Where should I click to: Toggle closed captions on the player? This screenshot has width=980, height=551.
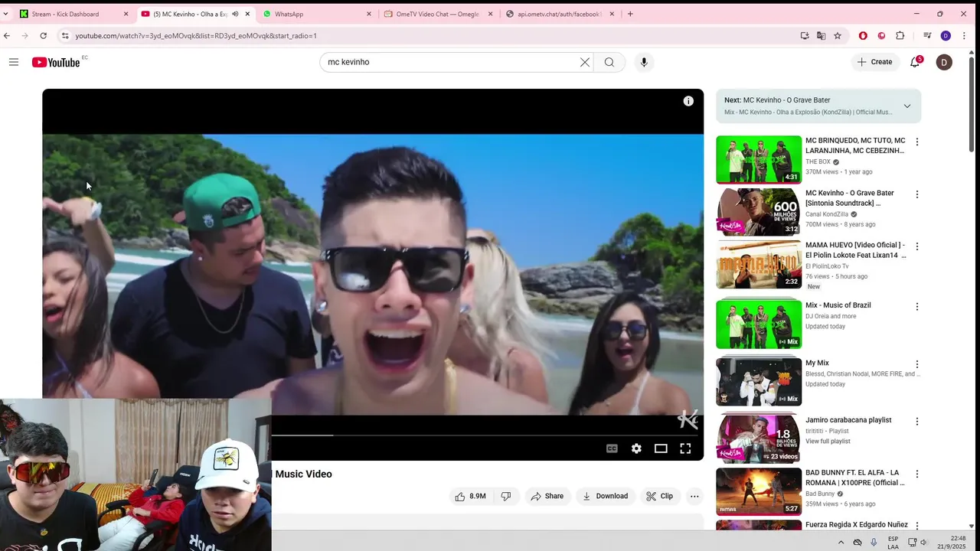[612, 448]
